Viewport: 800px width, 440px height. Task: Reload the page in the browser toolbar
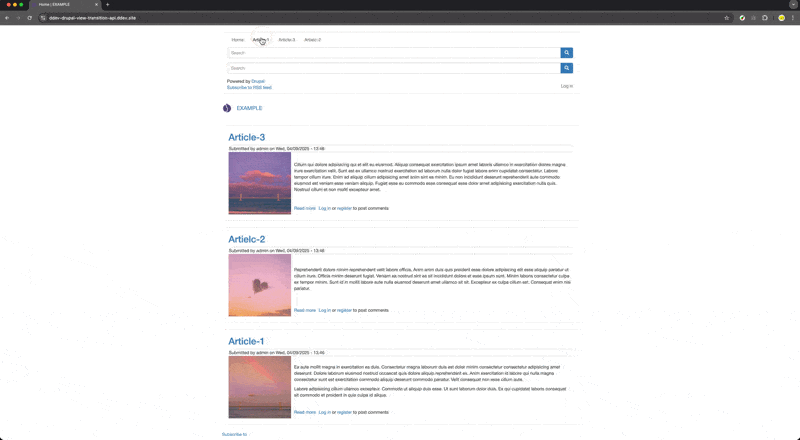tap(30, 18)
